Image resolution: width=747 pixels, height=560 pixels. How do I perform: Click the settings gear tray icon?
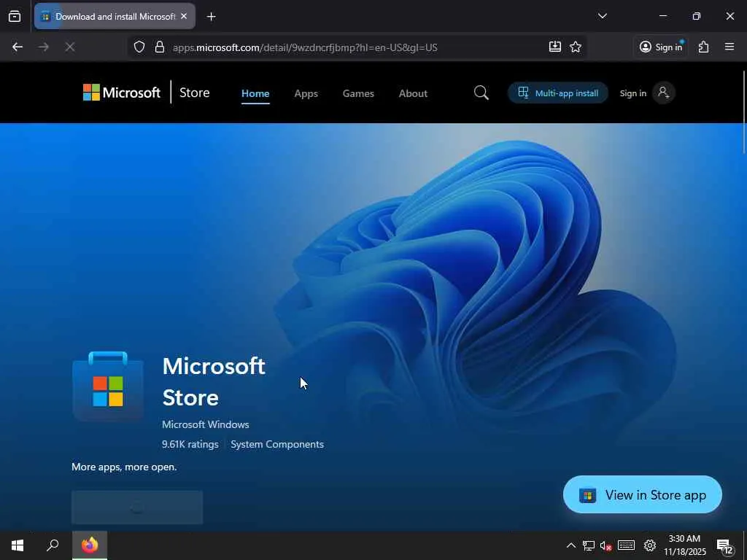click(650, 545)
